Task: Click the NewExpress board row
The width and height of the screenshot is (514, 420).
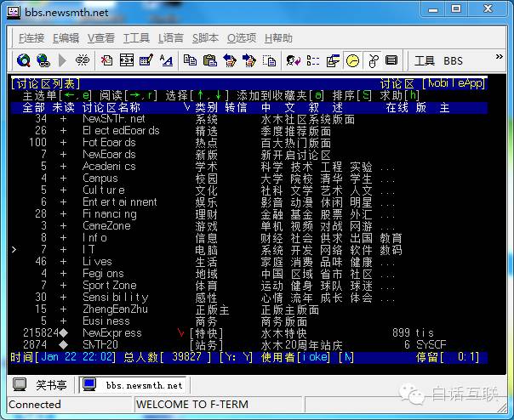Action: pyautogui.click(x=249, y=333)
